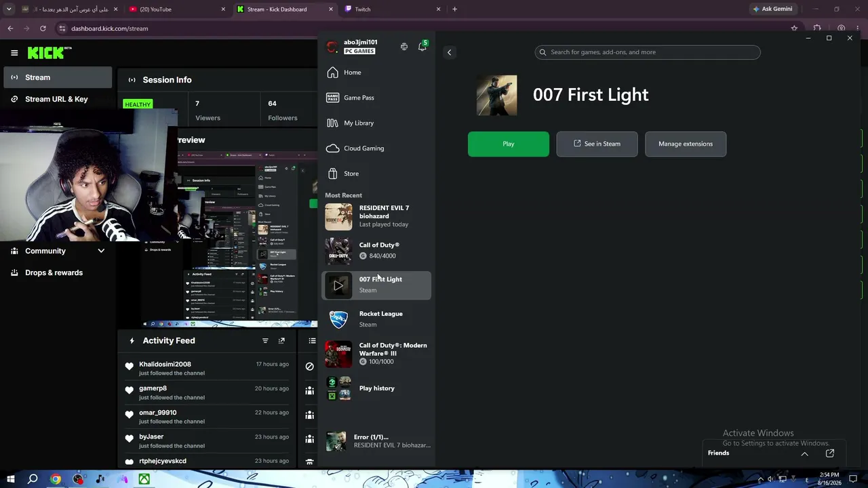The image size is (868, 488).
Task: Close the Twitch browser tab
Action: pos(439,9)
